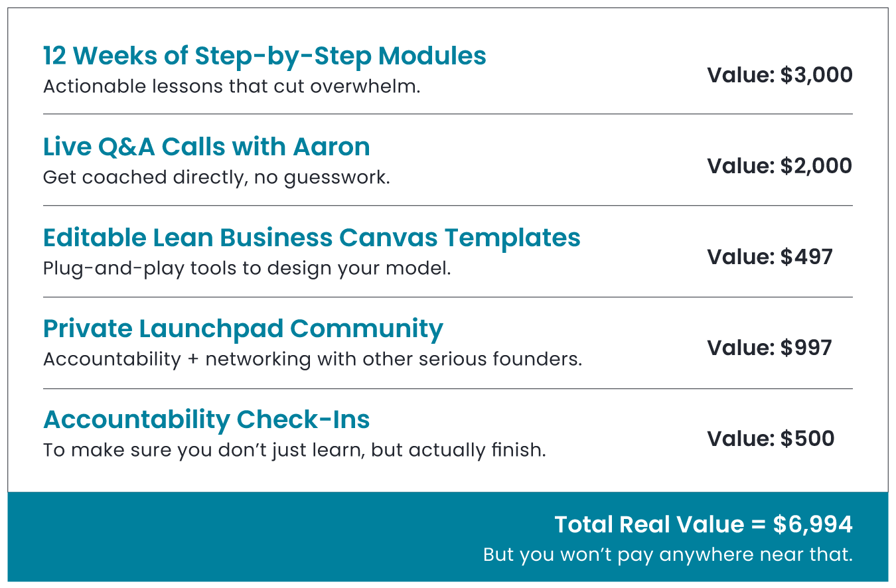Click the Value: $497 label
896x588 pixels.
[x=770, y=257]
